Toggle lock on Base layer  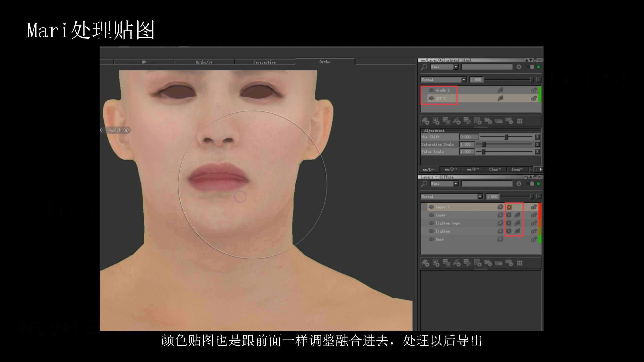[534, 239]
